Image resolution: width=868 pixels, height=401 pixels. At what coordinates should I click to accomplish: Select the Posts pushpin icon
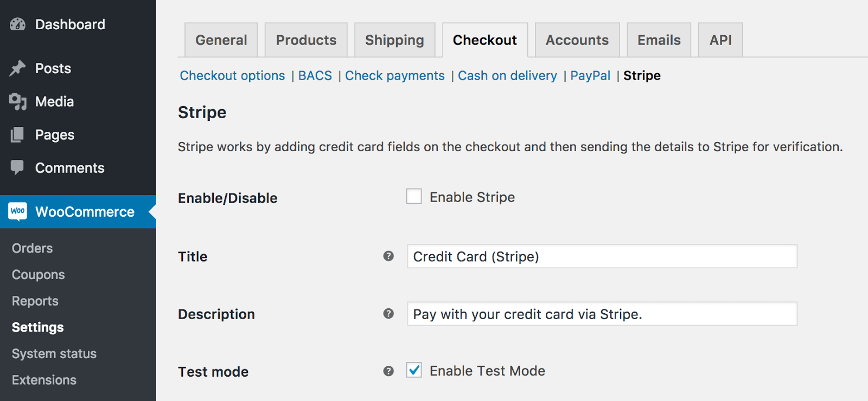pyautogui.click(x=18, y=68)
